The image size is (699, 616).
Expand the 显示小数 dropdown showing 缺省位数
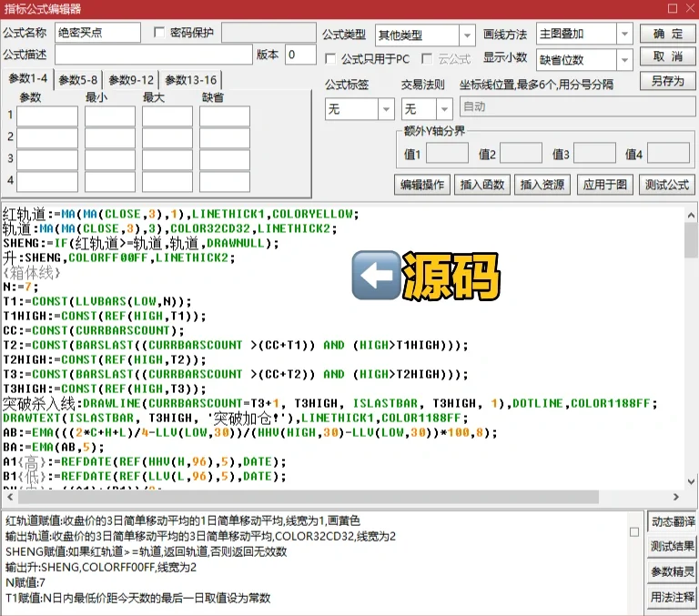pos(624,60)
